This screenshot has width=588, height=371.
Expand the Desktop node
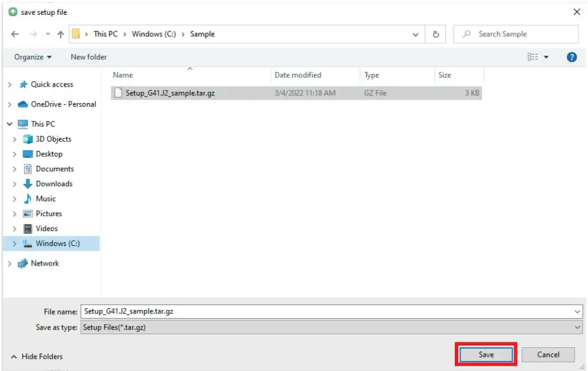(x=15, y=154)
